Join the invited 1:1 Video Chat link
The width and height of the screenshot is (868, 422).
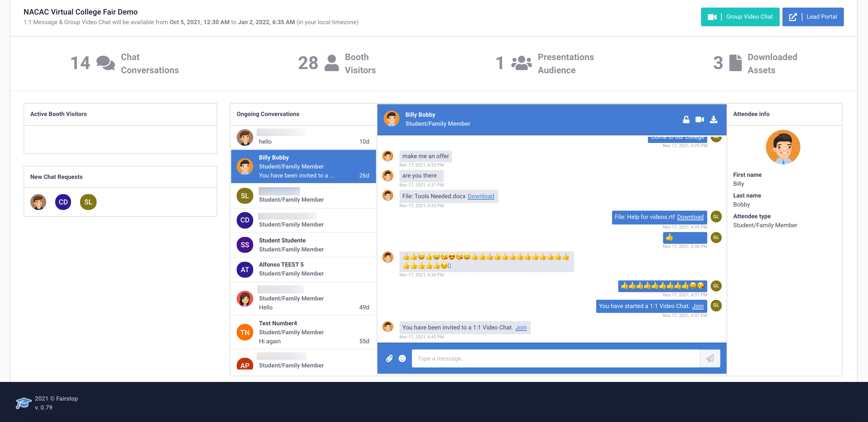coord(521,327)
